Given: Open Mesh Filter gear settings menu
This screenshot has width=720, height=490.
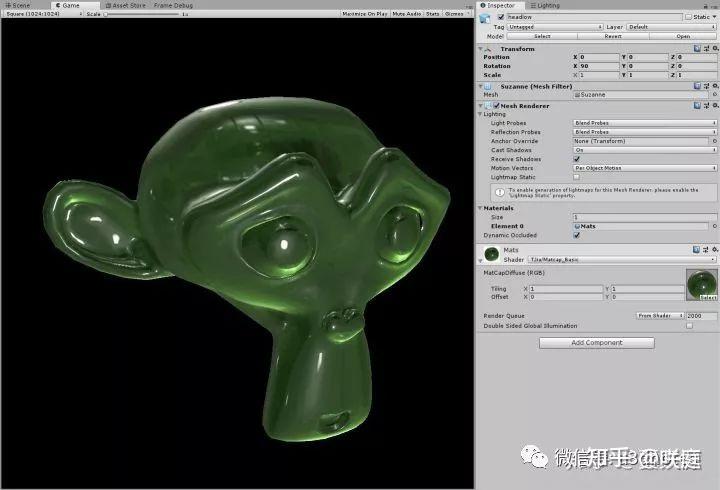Looking at the screenshot, I should (x=715, y=86).
